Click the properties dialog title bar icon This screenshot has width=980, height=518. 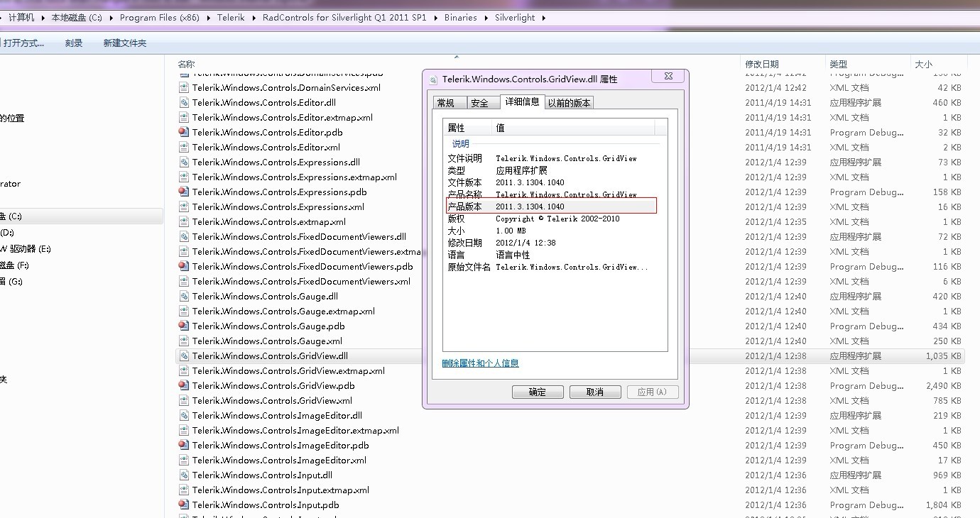click(x=434, y=79)
